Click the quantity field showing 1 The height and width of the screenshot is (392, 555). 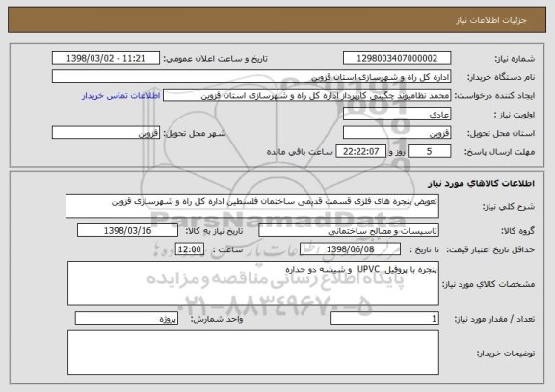(x=384, y=318)
